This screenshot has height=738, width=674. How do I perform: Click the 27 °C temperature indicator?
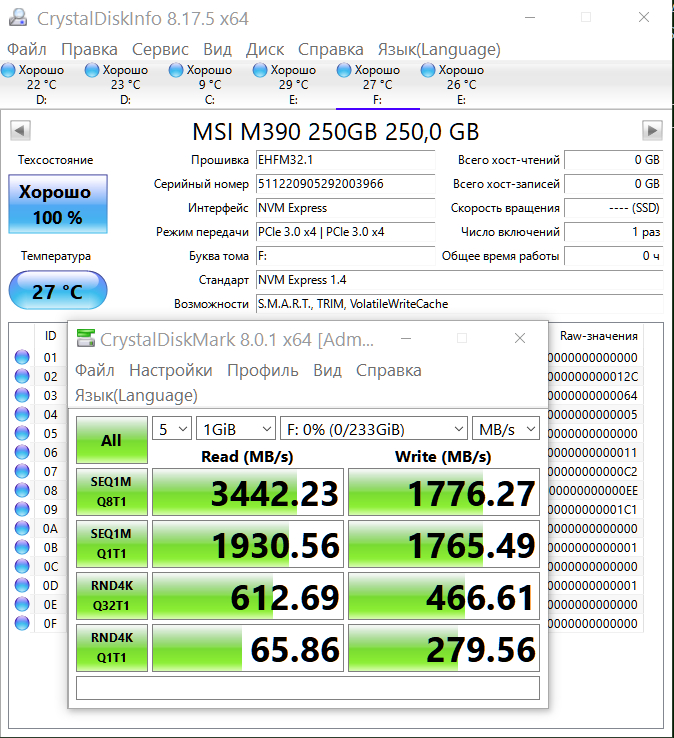pyautogui.click(x=58, y=290)
